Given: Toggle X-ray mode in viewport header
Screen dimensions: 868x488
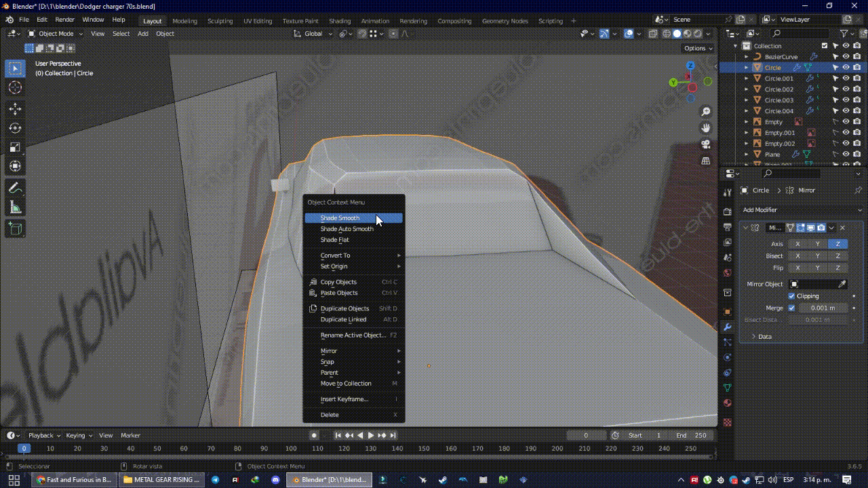Looking at the screenshot, I should point(652,34).
